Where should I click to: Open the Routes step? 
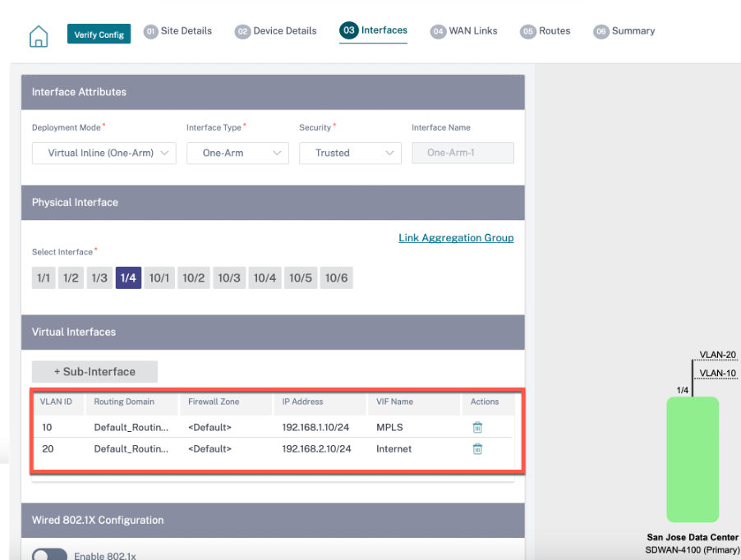[x=545, y=31]
